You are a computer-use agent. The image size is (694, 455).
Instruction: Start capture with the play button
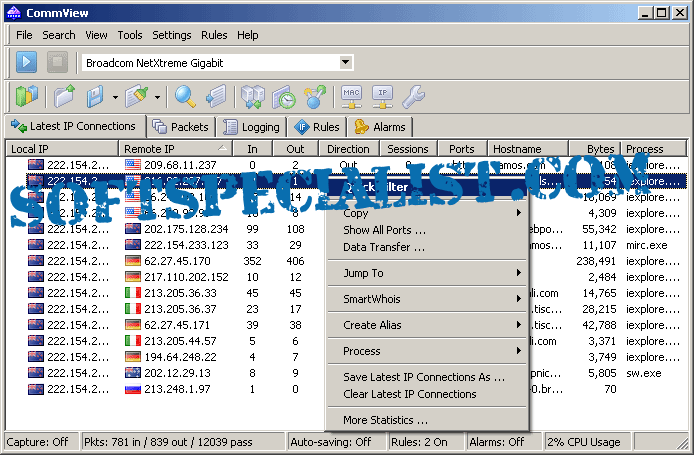click(x=26, y=62)
